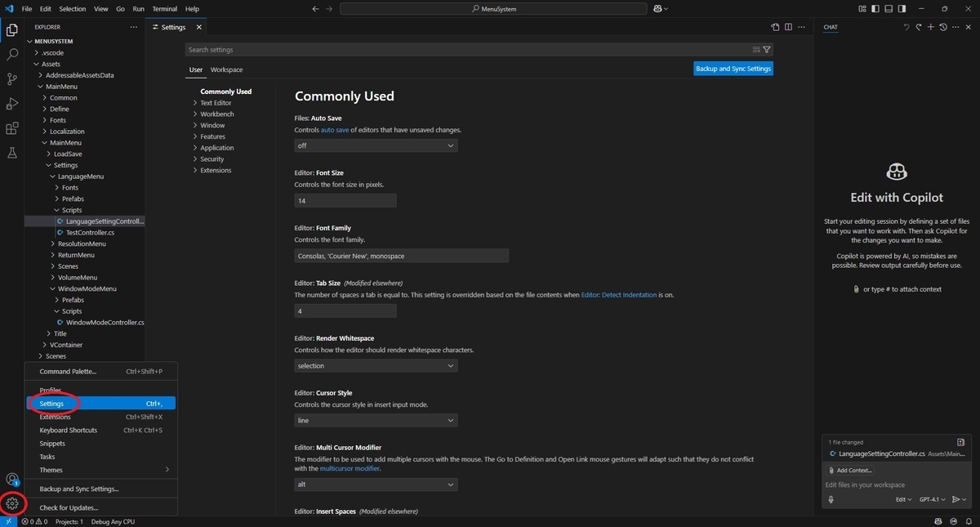The height and width of the screenshot is (527, 980).
Task: Follow Editor: Detect Indentation link
Action: pos(619,295)
